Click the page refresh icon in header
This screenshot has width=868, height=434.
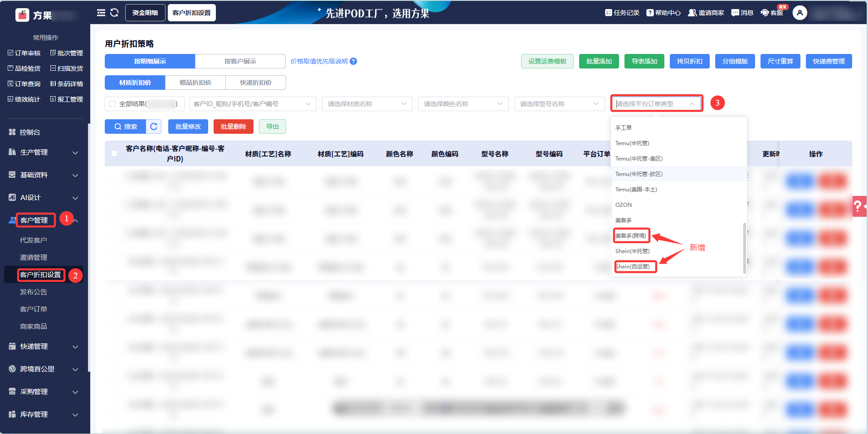pos(114,13)
